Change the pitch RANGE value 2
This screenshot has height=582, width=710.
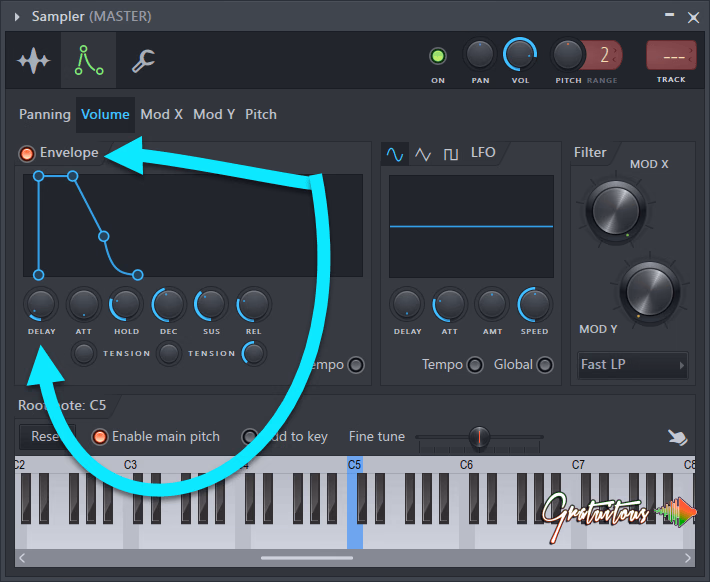[x=604, y=55]
